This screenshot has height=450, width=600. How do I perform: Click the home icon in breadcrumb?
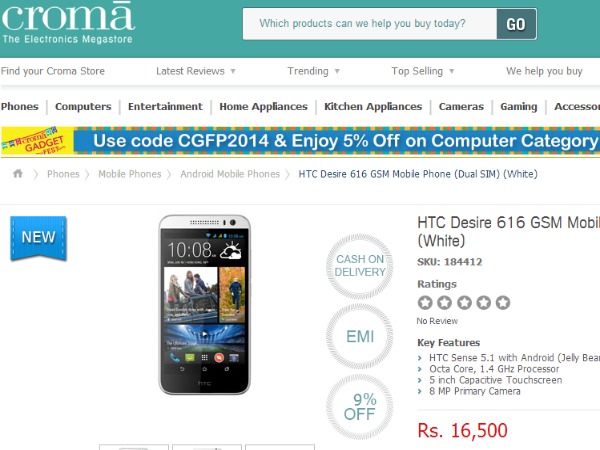coord(18,174)
